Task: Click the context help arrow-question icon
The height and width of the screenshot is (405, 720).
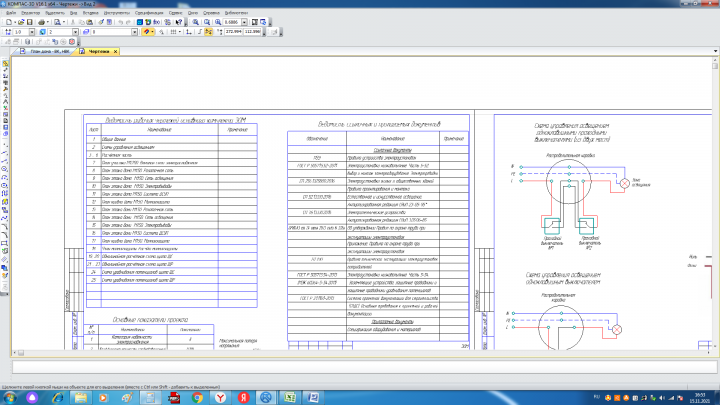Action: point(179,22)
